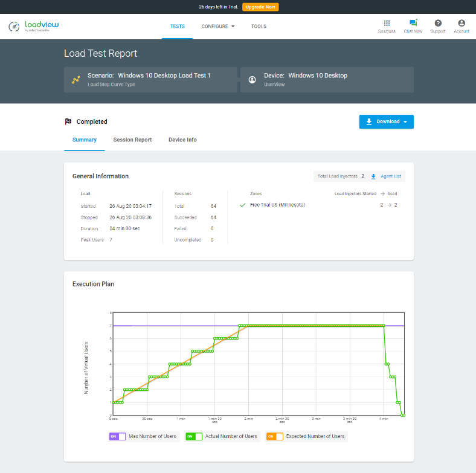Click the device user icon
This screenshot has width=476, height=473.
252,80
